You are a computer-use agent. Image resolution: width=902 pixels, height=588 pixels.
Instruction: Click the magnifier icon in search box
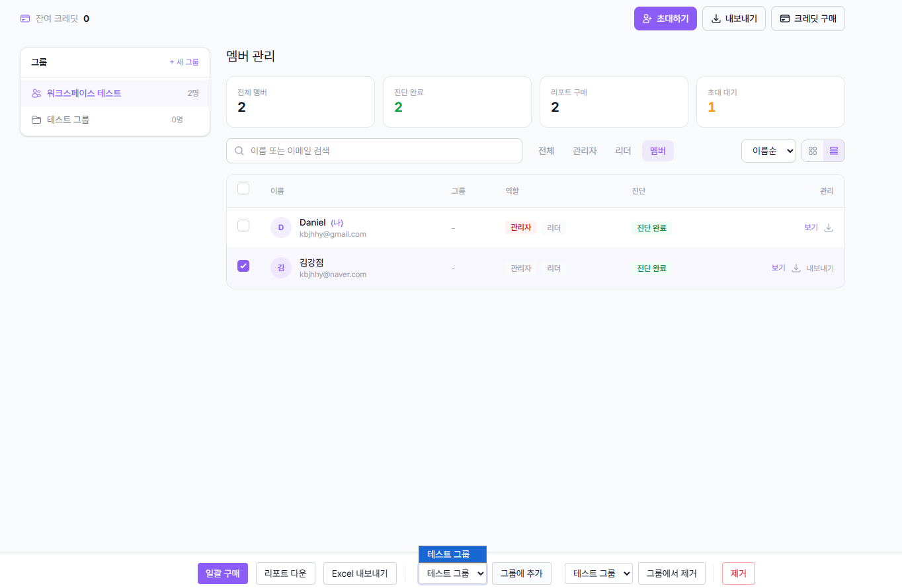tap(239, 151)
